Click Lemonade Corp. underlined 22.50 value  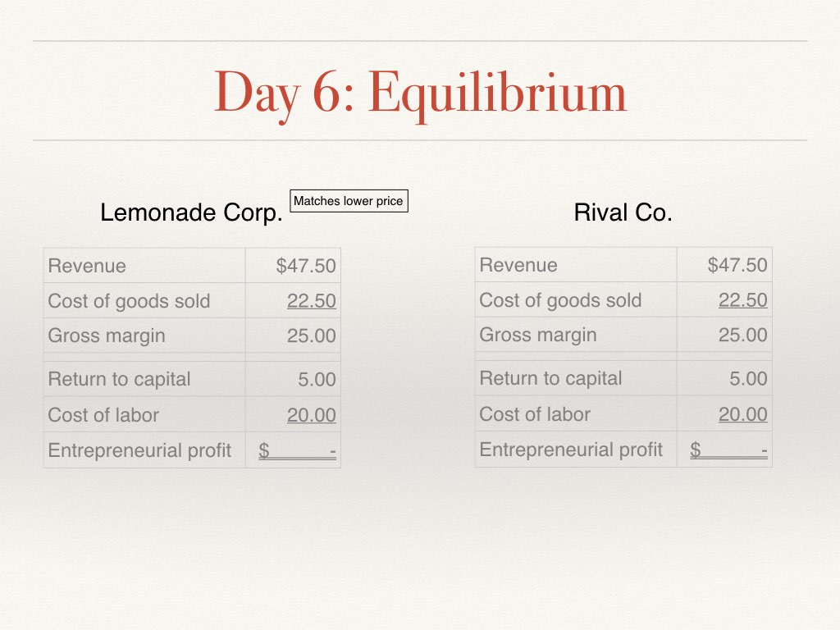pos(311,301)
